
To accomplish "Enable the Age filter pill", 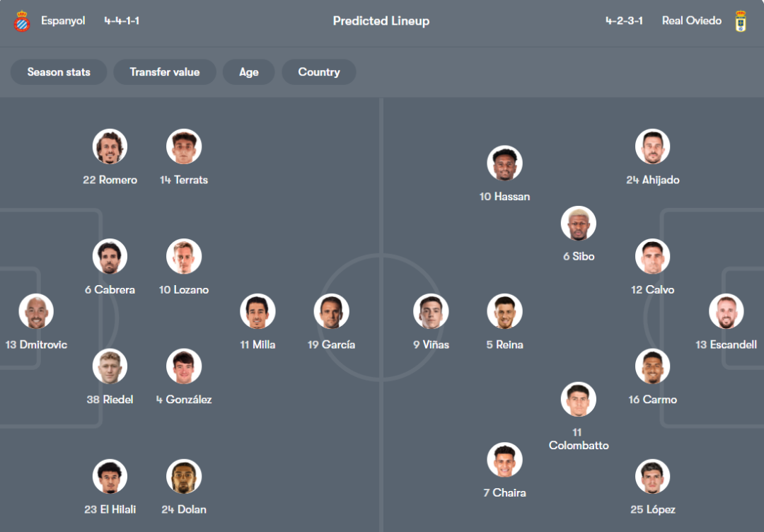I will (x=248, y=72).
